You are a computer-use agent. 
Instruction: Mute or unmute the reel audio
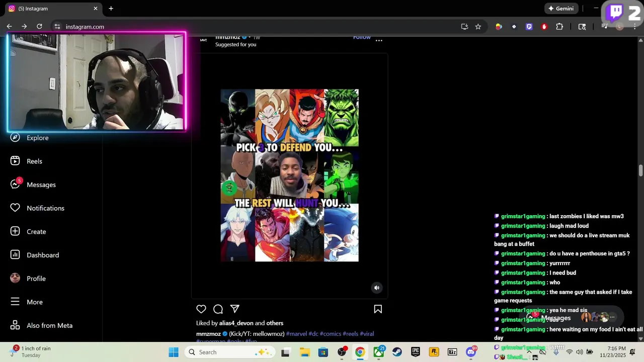[376, 288]
